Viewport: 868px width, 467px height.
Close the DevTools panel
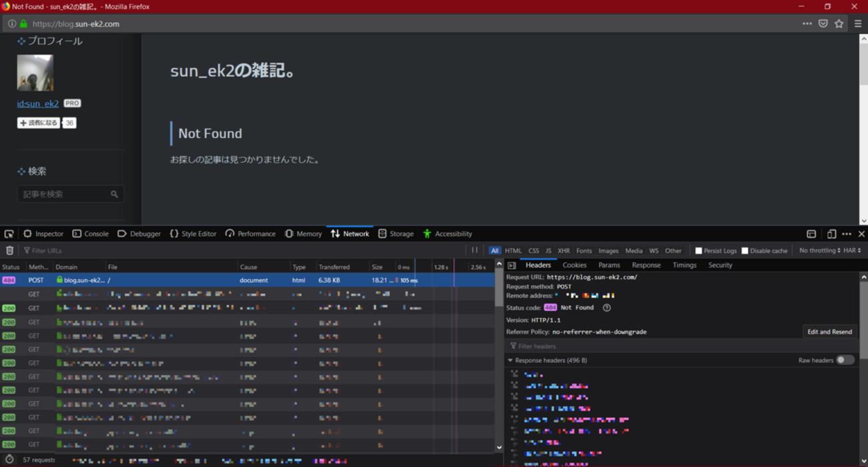pos(861,234)
